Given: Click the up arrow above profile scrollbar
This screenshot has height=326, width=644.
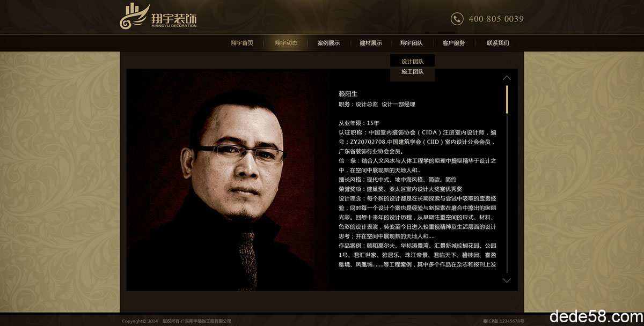Looking at the screenshot, I should 507,78.
